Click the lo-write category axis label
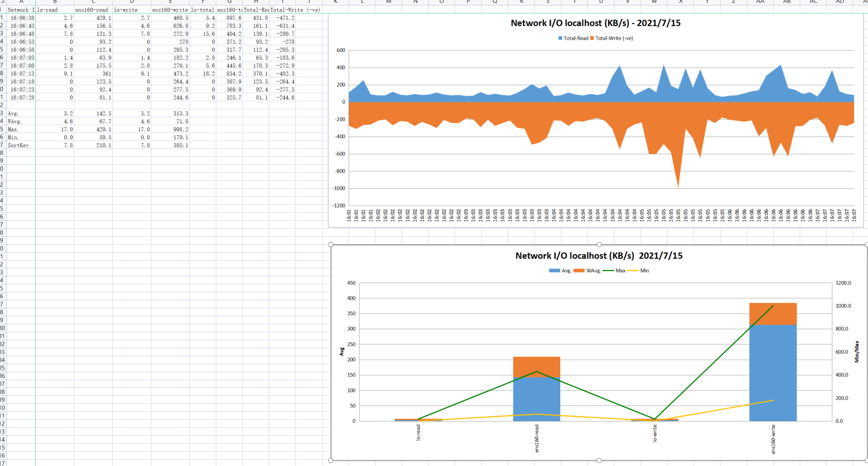Image resolution: width=868 pixels, height=466 pixels. click(654, 433)
